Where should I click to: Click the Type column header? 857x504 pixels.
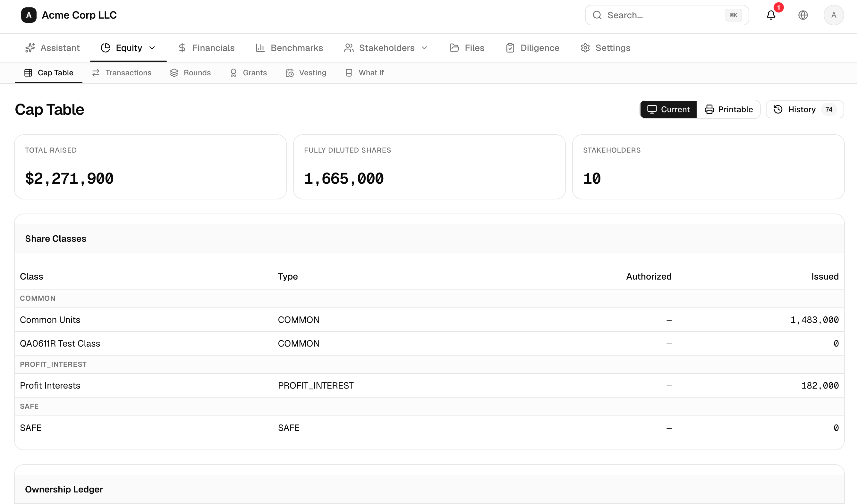click(288, 277)
